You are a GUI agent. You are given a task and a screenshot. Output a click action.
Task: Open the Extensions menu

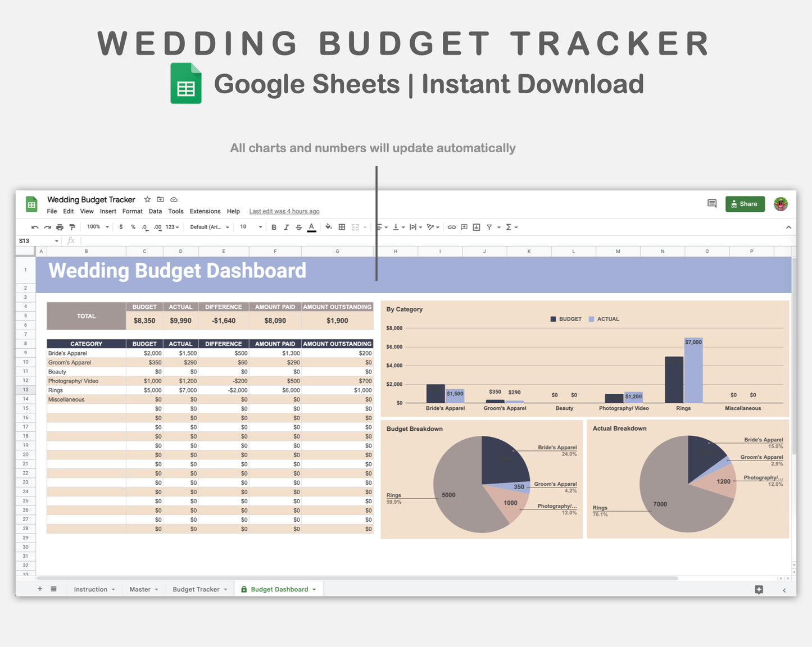(205, 211)
